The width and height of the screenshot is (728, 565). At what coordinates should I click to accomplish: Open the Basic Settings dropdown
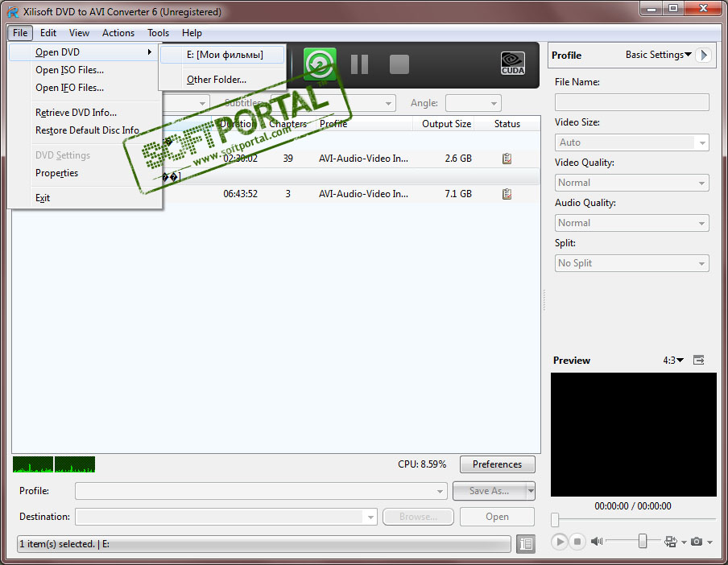(659, 55)
